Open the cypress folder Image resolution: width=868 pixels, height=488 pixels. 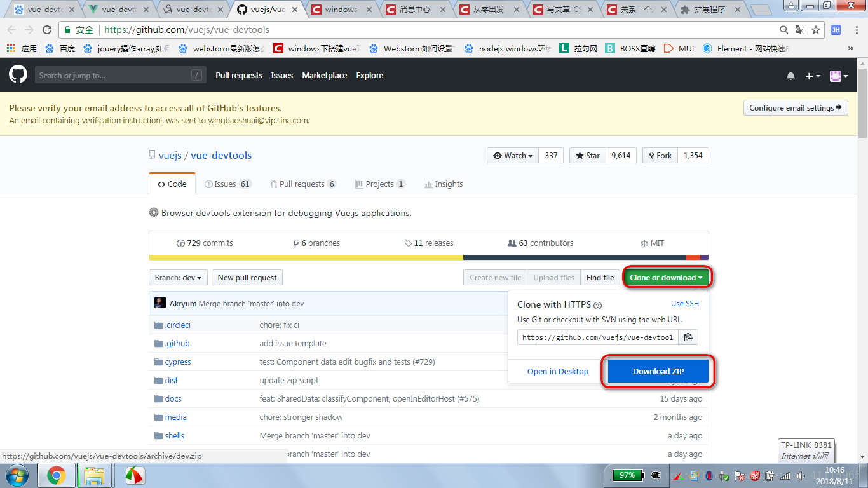(178, 362)
